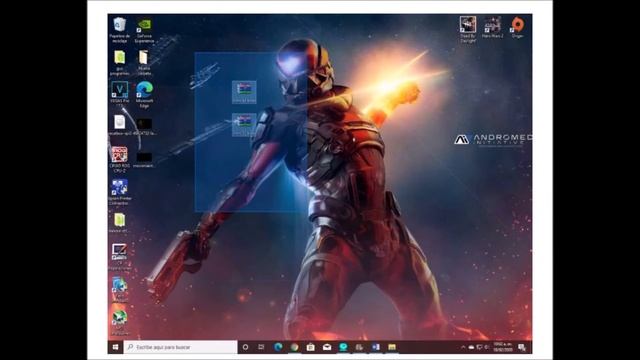Click the taskbar search box

[x=180, y=347]
